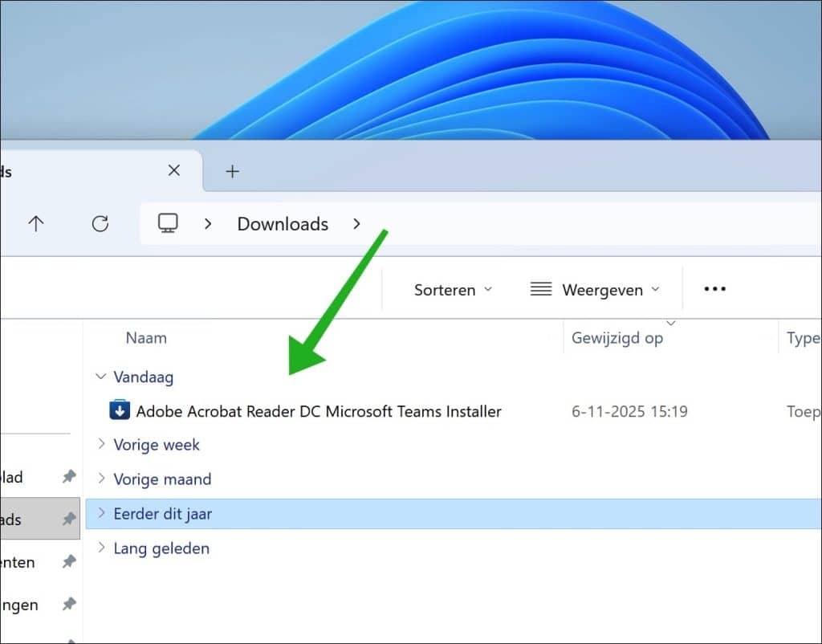Expand the Vorige week group
The width and height of the screenshot is (822, 644).
(100, 444)
